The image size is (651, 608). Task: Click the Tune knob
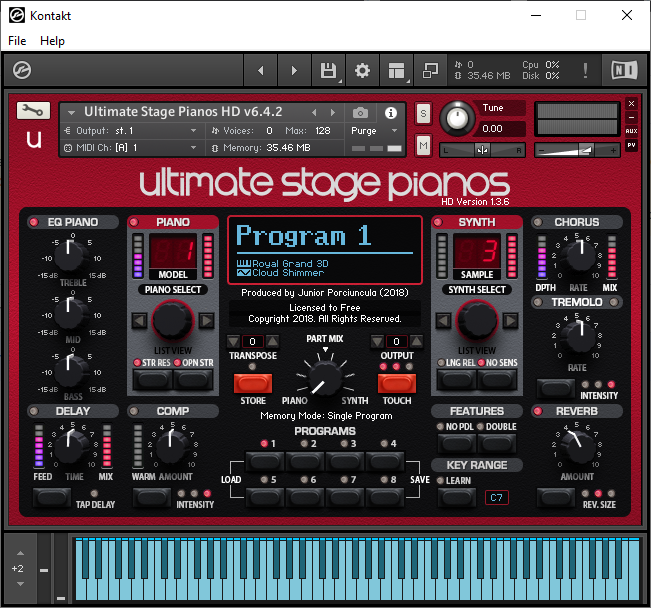point(457,118)
